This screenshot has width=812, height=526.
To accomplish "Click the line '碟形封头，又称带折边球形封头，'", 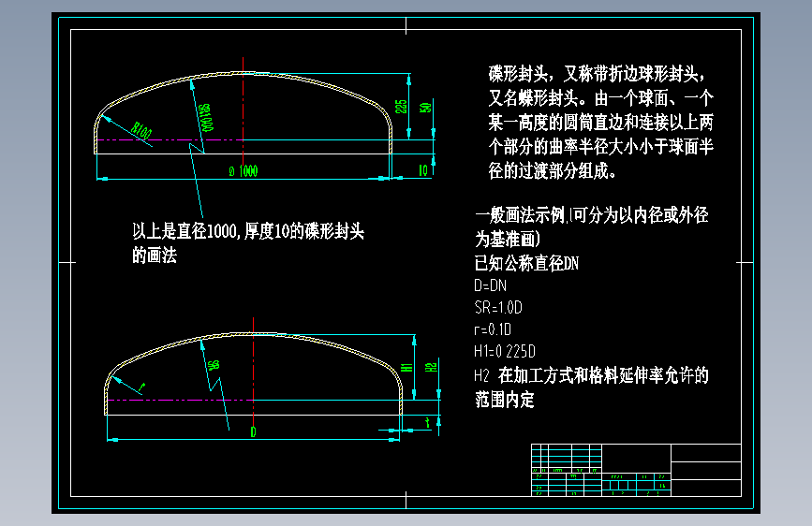I will 598,74.
